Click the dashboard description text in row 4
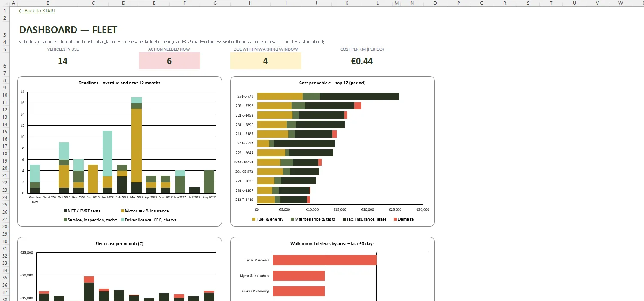The height and width of the screenshot is (301, 644). coord(172,42)
